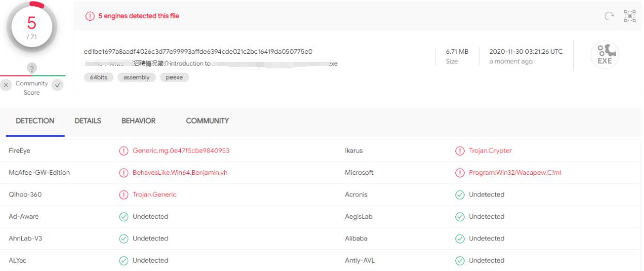The image size is (644, 271).
Task: Click the FireEye detection alert icon
Action: (x=124, y=151)
